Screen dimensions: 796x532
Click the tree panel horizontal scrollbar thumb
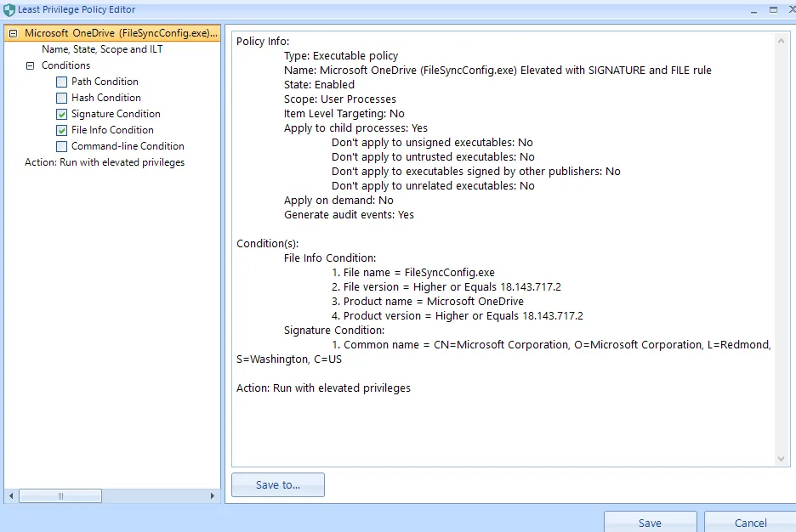[x=60, y=495]
